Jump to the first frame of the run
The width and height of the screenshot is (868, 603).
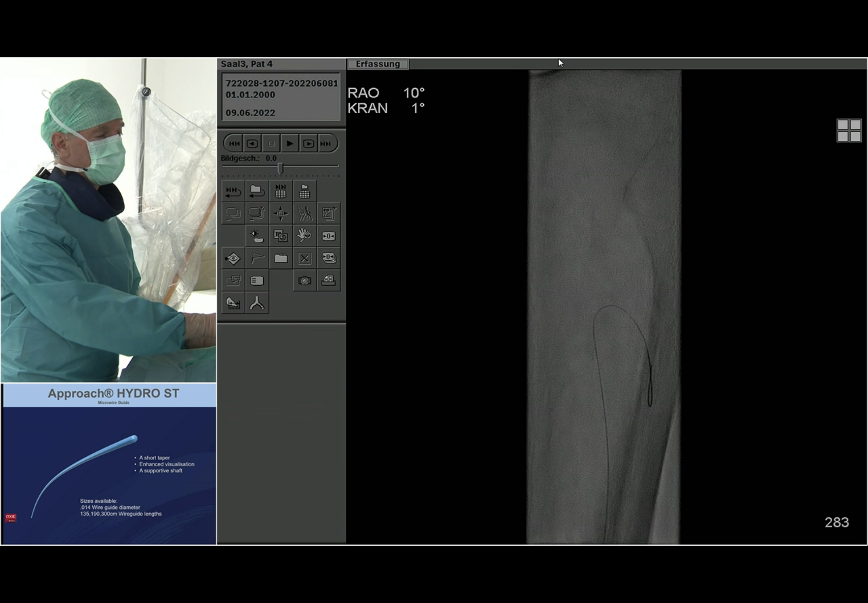(234, 143)
